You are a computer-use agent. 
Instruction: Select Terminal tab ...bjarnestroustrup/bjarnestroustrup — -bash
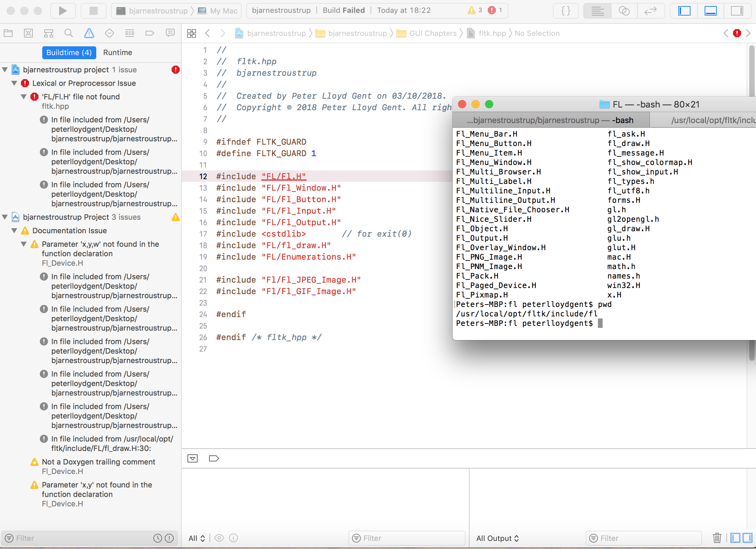[551, 120]
